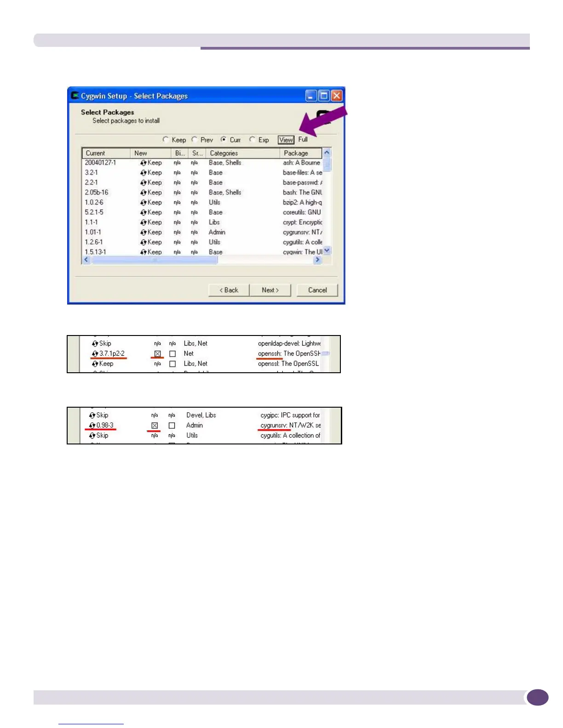Click the Sr... column header

point(197,153)
